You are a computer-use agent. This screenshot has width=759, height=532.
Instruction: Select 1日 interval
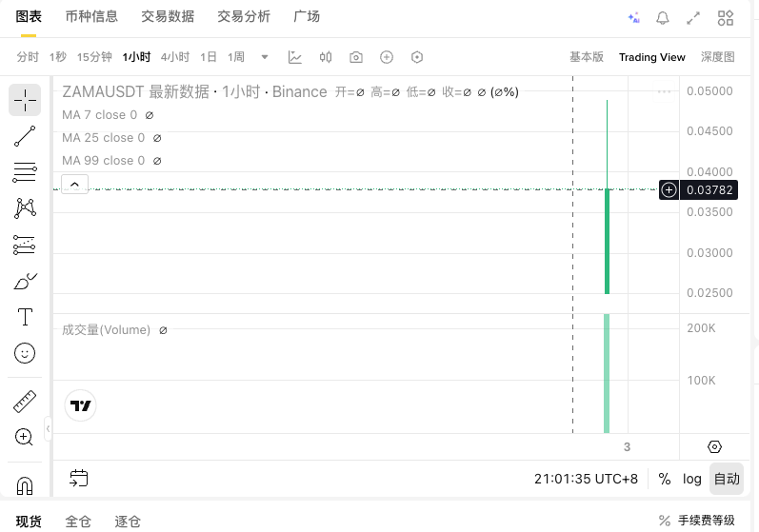pyautogui.click(x=209, y=57)
